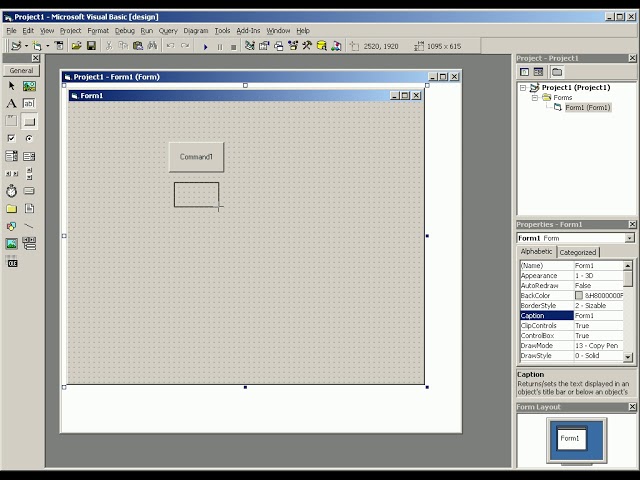Select the CommandButton control tool
Viewport: 640px width, 480px height.
(x=29, y=121)
